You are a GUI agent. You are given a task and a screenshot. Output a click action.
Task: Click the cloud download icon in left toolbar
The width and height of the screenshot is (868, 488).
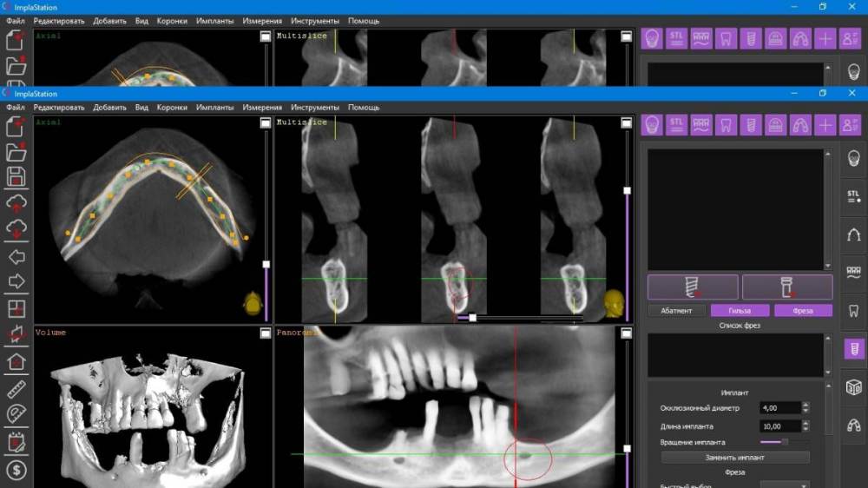click(x=16, y=229)
